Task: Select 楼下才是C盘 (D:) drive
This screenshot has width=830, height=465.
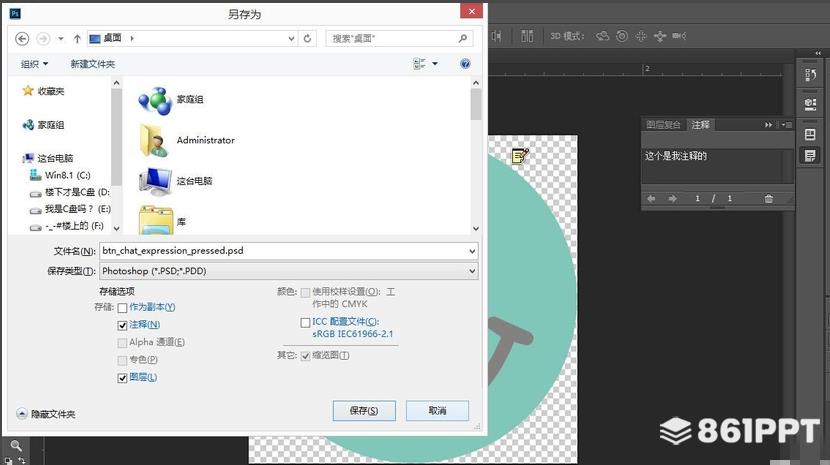Action: [x=70, y=192]
